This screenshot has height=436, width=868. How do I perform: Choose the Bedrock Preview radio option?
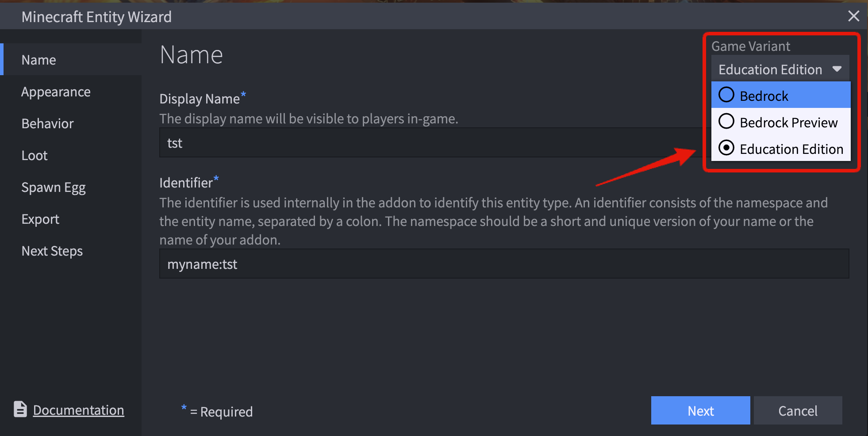[726, 122]
